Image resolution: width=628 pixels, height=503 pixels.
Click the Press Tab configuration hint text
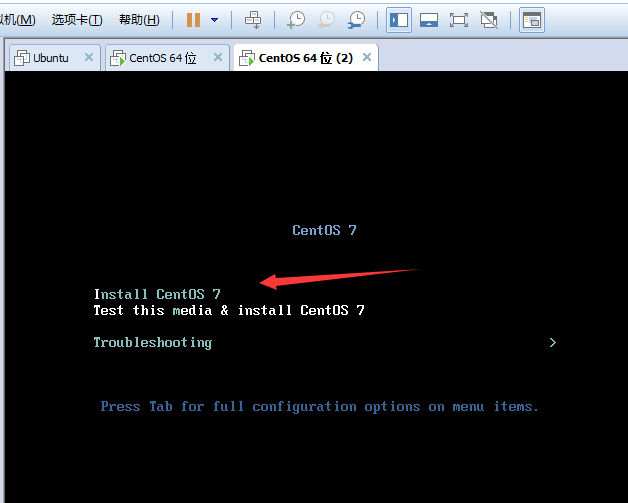click(320, 407)
